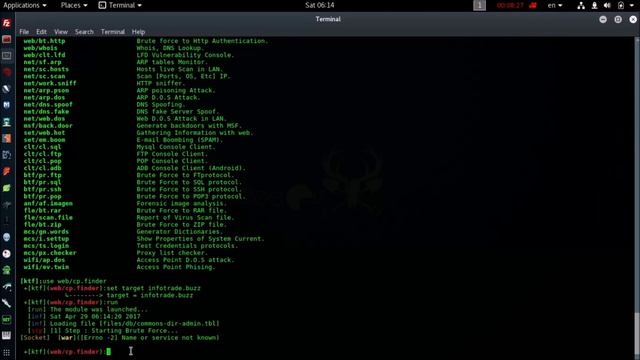The width and height of the screenshot is (640, 360).
Task: Open the orange and blue picture dock icon
Action: 7,138
